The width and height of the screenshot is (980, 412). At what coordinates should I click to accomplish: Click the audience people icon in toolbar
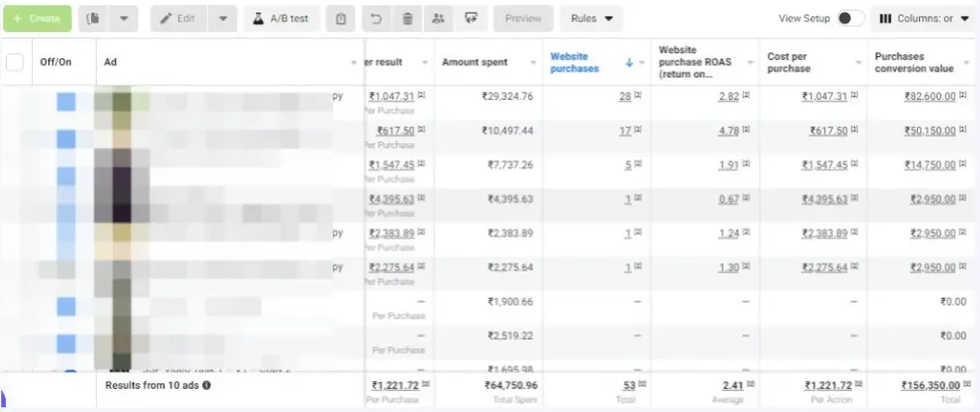click(x=438, y=18)
